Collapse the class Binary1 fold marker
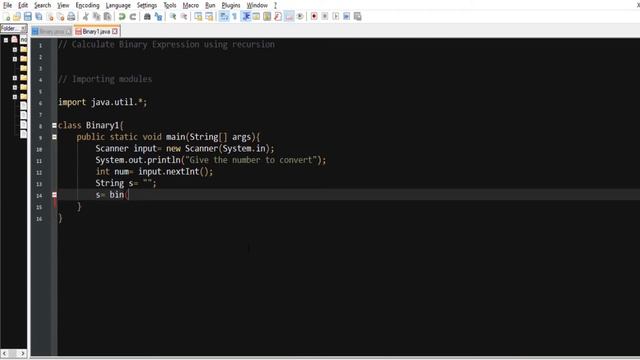The height and width of the screenshot is (360, 640). click(x=54, y=125)
